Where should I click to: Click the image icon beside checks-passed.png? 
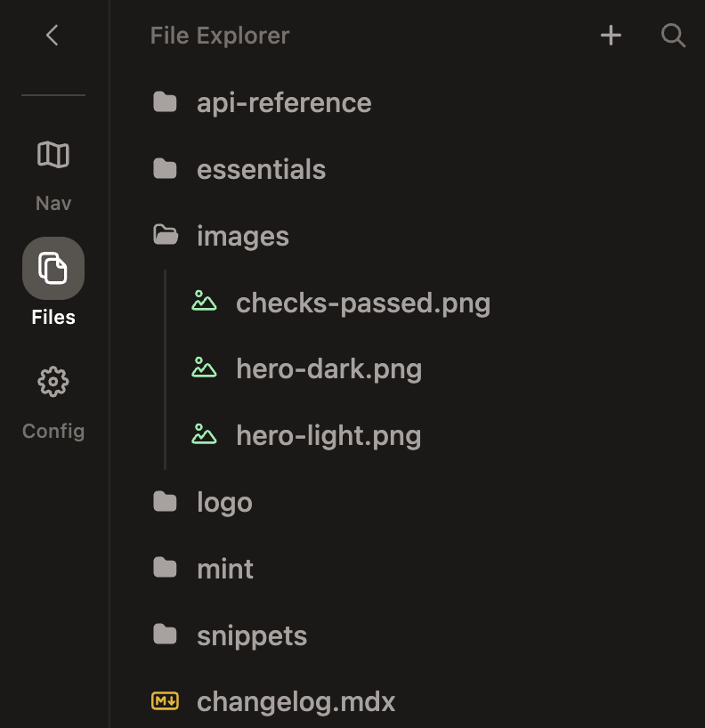pyautogui.click(x=204, y=302)
